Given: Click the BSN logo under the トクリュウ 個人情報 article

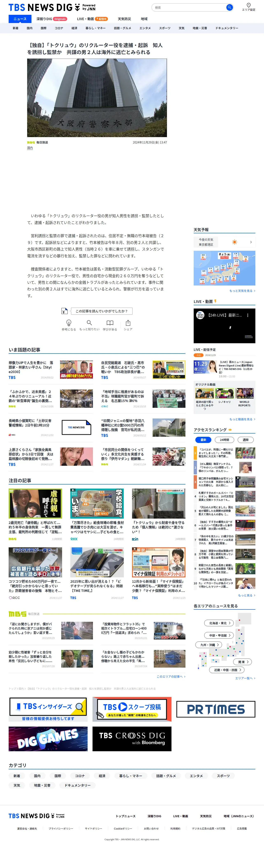Looking at the screenshot, I should [135, 539].
